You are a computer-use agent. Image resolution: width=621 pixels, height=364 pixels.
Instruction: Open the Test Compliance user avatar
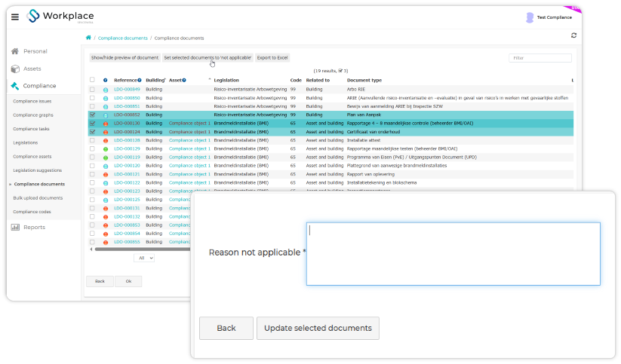[530, 17]
